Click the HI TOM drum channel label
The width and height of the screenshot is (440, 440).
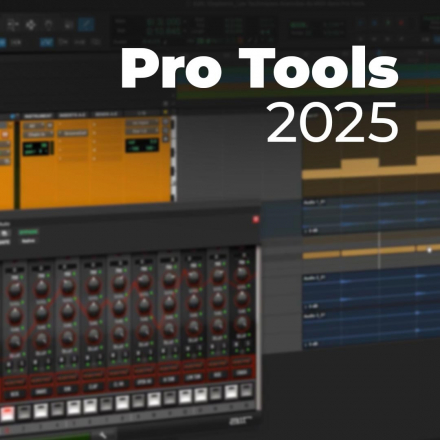click(168, 380)
